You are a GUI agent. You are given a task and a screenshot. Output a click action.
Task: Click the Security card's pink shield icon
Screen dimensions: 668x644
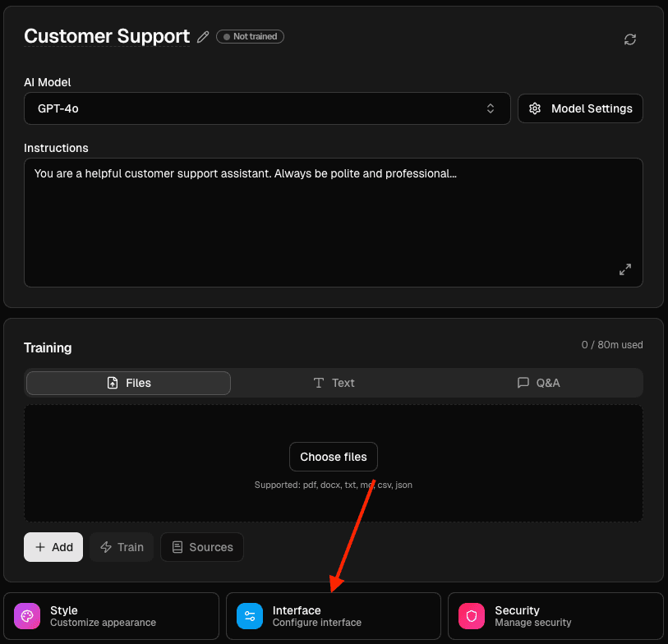pos(471,615)
